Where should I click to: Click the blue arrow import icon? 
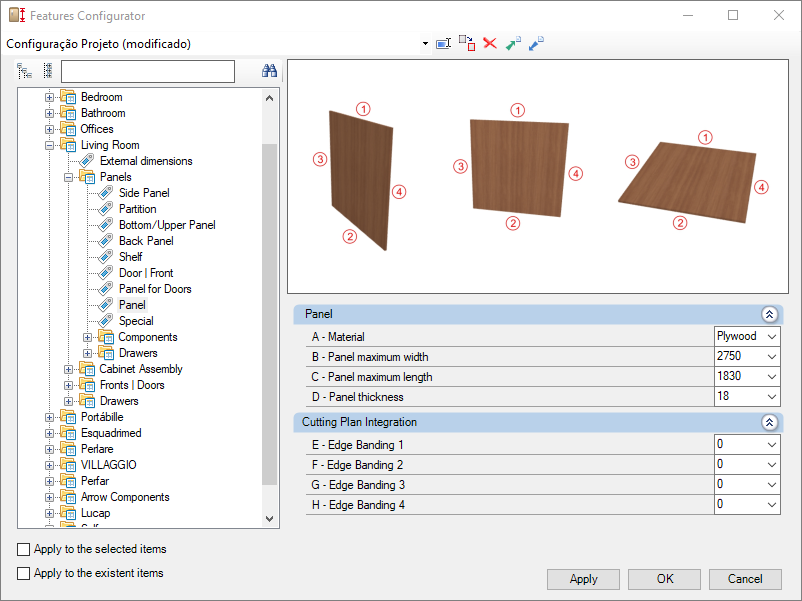(x=536, y=43)
